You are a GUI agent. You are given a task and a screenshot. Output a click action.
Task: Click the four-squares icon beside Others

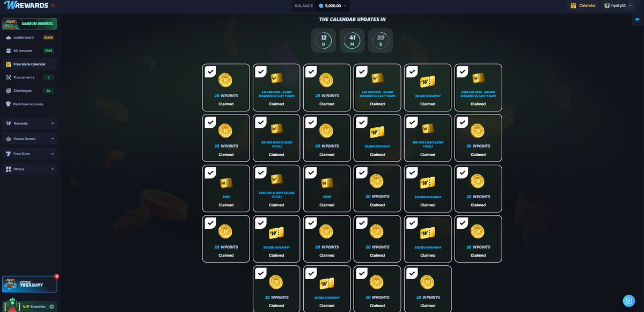(x=9, y=169)
